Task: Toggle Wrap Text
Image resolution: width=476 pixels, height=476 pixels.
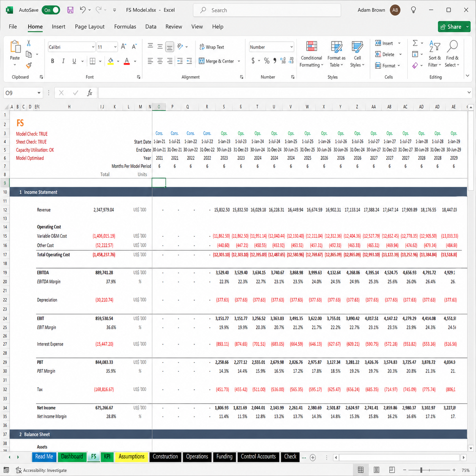Action: (212, 47)
